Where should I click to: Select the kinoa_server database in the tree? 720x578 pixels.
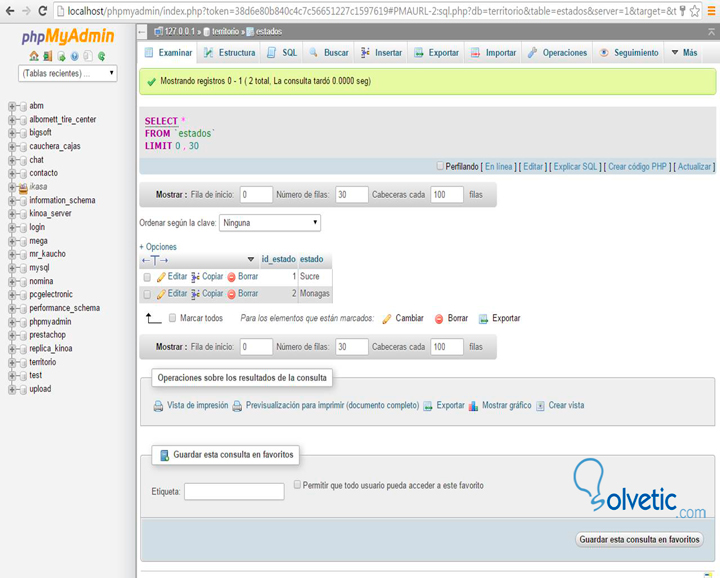point(51,214)
